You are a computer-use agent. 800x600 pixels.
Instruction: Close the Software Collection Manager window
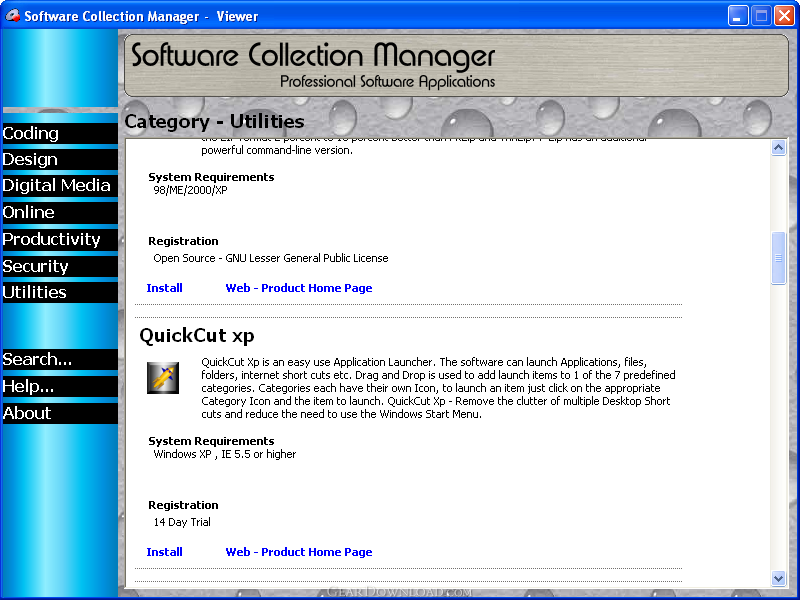[x=784, y=16]
